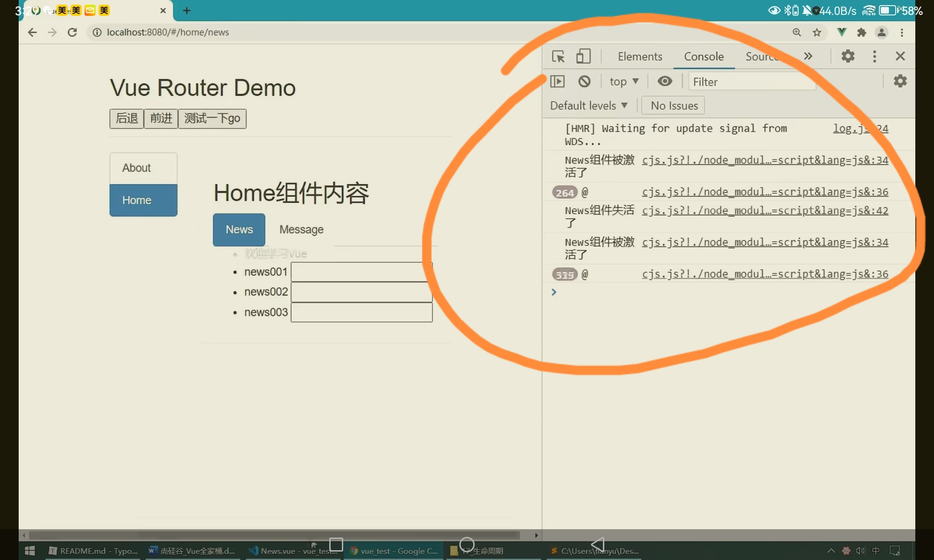The width and height of the screenshot is (934, 560).
Task: Click the 后退 button
Action: click(x=127, y=119)
